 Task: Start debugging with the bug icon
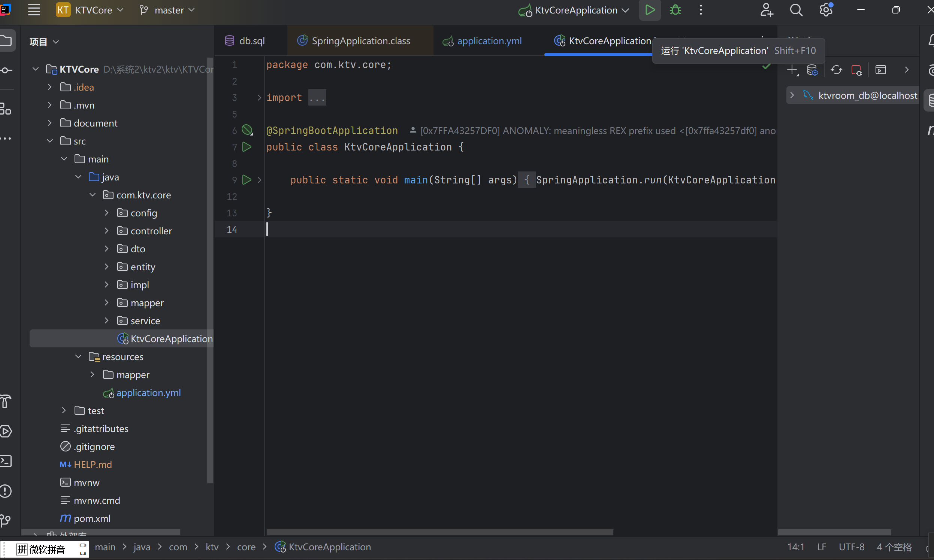click(675, 10)
